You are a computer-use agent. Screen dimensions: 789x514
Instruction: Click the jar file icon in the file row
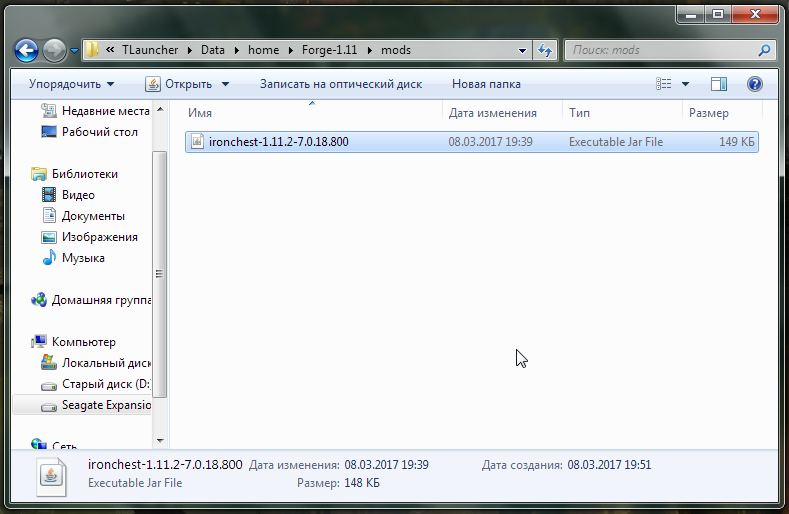[197, 142]
